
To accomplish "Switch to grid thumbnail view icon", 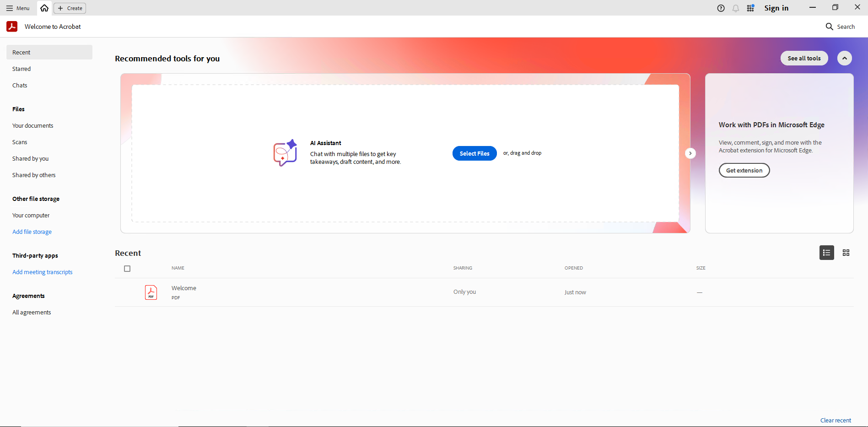I will pyautogui.click(x=846, y=253).
